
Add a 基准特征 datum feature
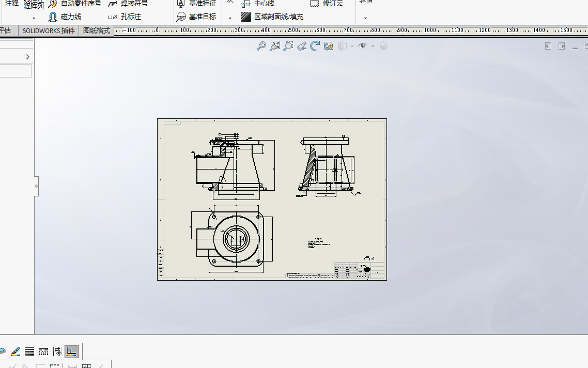coord(196,4)
